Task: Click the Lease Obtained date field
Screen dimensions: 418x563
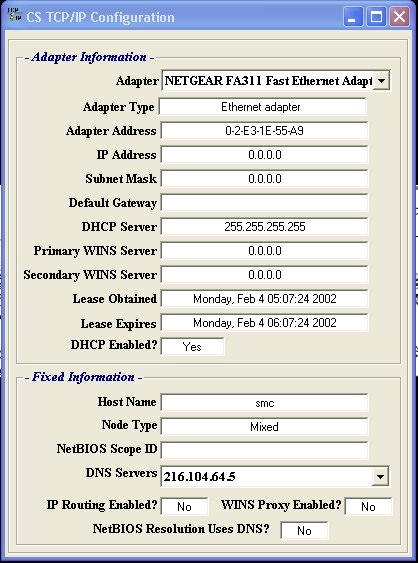Action: pyautogui.click(x=264, y=299)
